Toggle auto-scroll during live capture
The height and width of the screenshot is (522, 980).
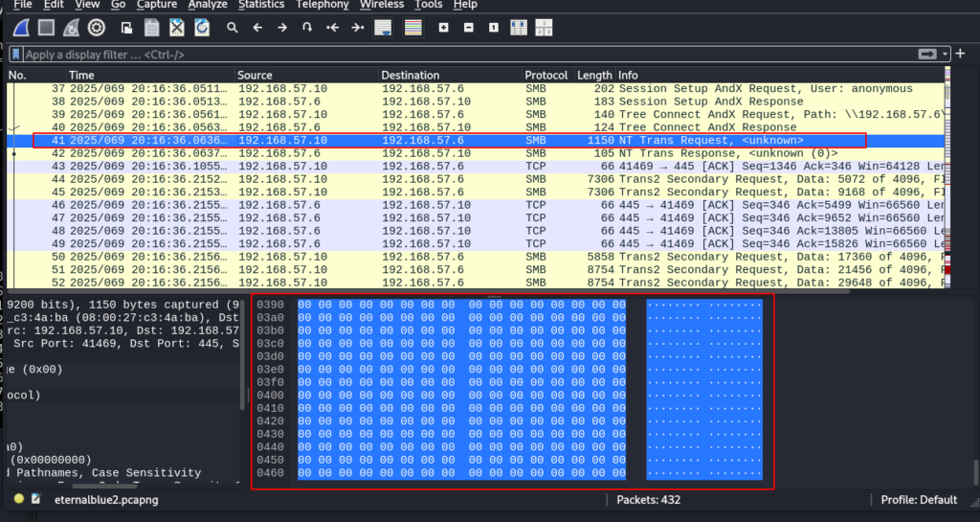(x=383, y=28)
